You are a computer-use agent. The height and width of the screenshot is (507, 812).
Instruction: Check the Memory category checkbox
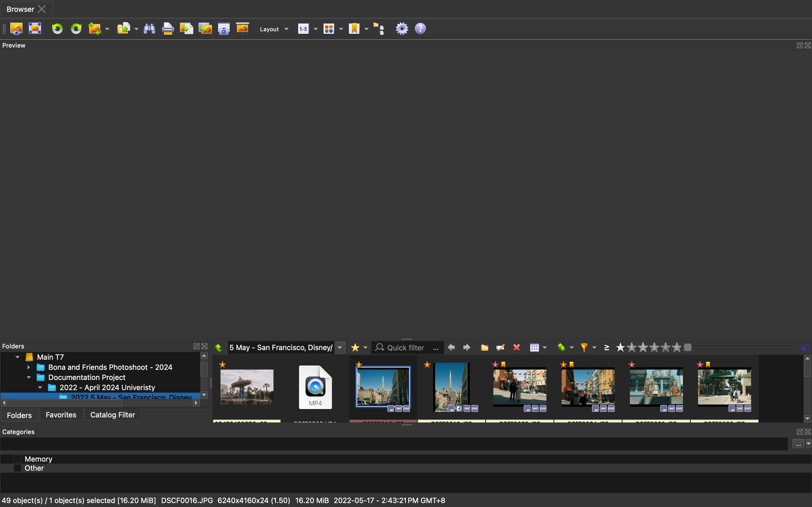click(x=17, y=459)
